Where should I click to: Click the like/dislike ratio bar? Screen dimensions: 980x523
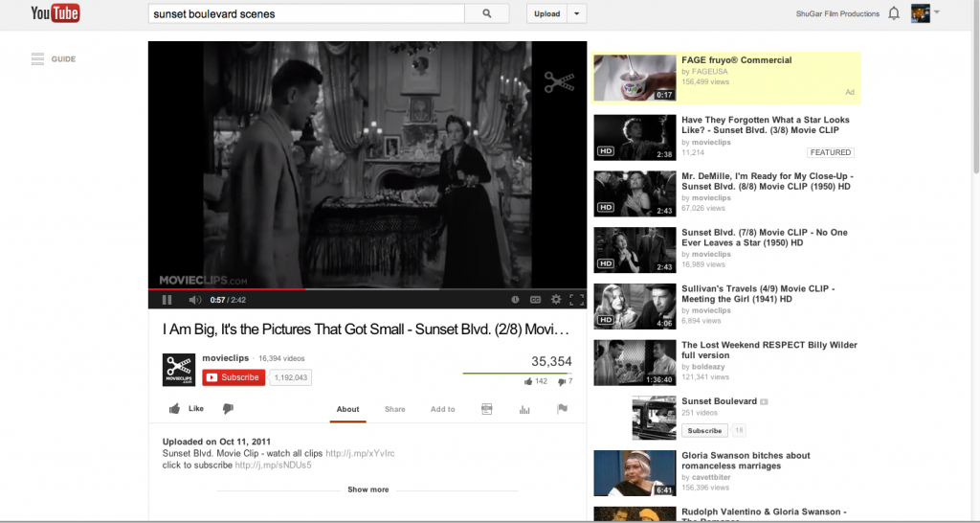coord(518,374)
